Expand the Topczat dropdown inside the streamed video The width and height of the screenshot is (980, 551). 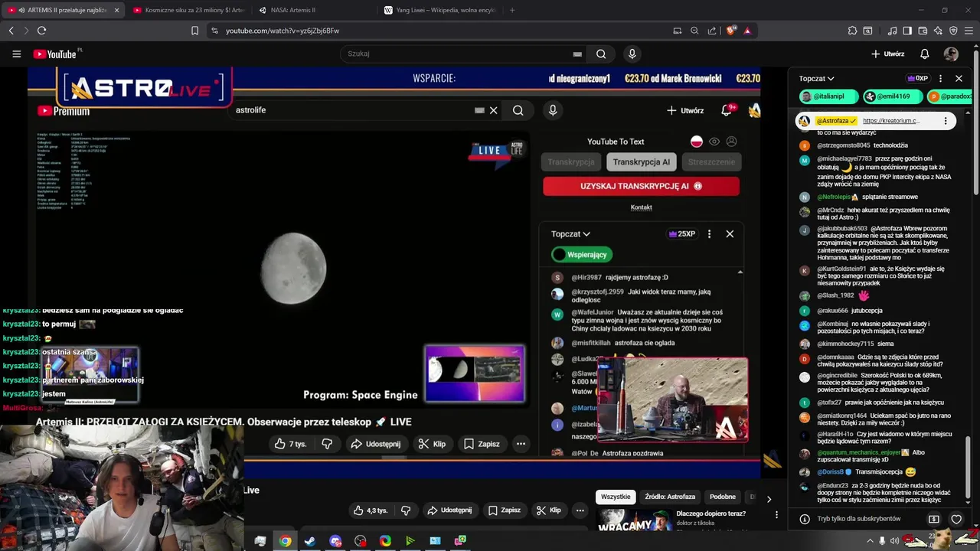point(571,234)
